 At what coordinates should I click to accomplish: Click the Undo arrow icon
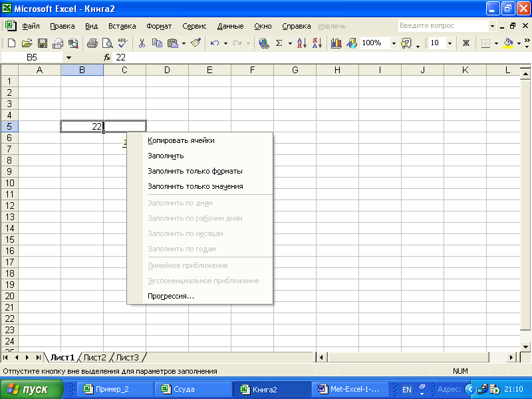click(x=214, y=43)
